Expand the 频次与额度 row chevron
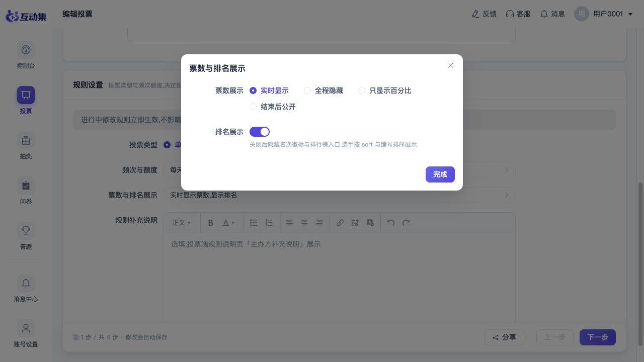The width and height of the screenshot is (644, 362). coord(507,170)
